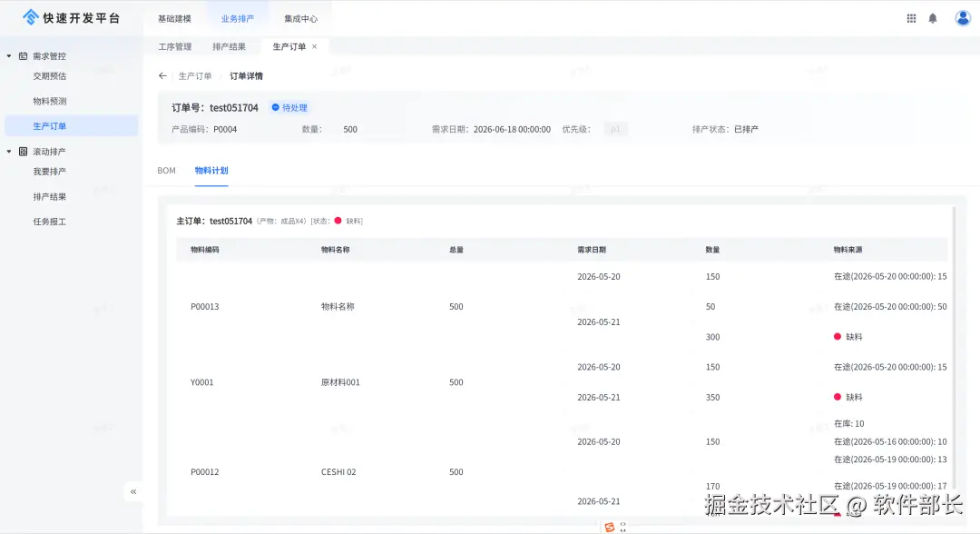Click 原材料001 name cell

pos(340,382)
